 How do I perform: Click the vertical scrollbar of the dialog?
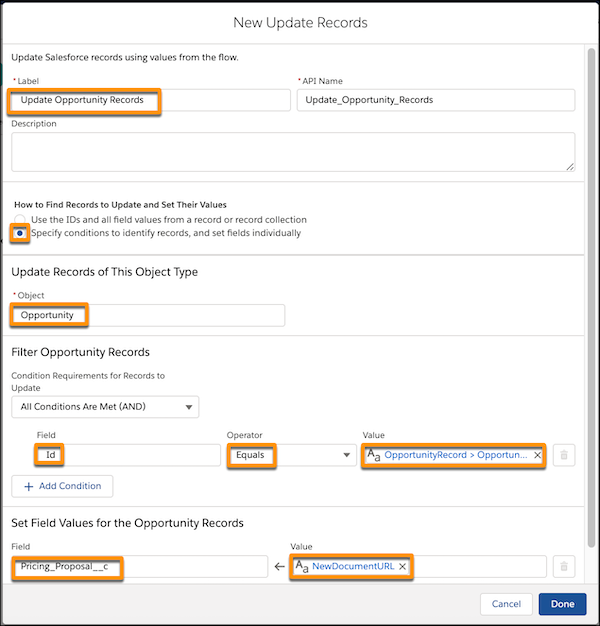(591, 297)
